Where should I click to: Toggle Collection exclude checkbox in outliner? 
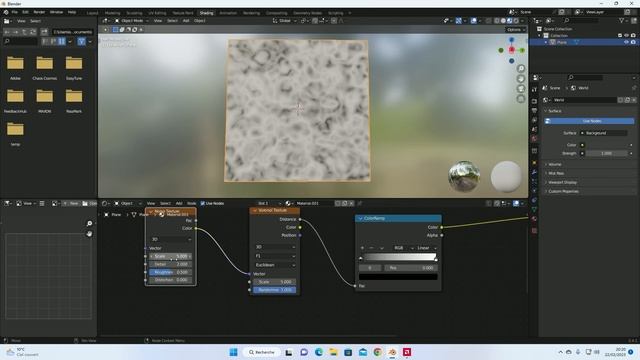click(x=620, y=36)
